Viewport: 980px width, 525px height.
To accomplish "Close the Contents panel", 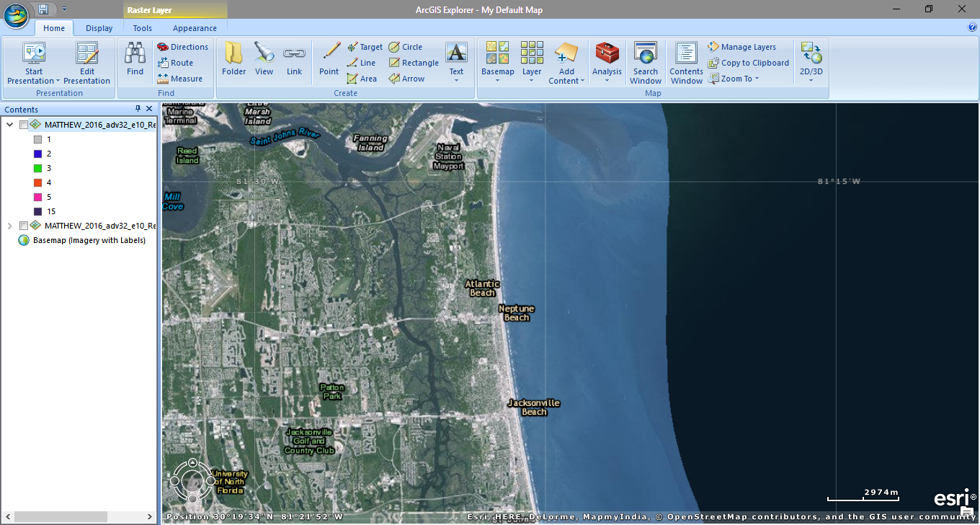I will click(x=149, y=109).
